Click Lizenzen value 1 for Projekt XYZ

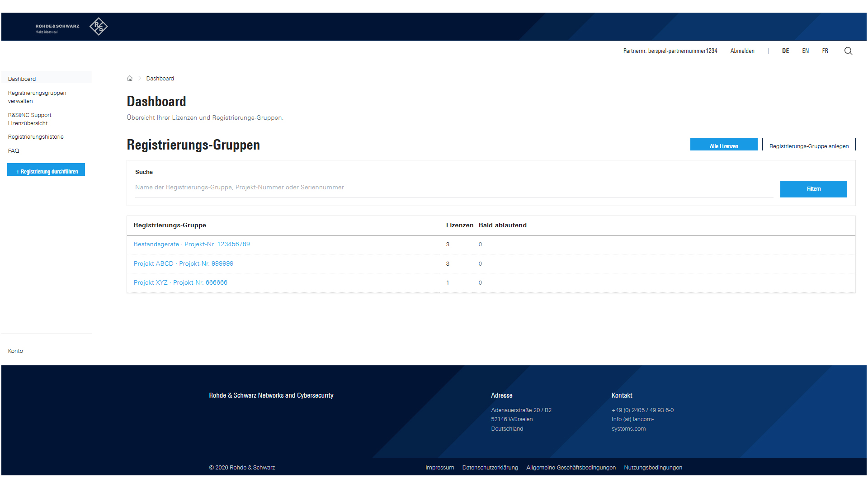[448, 283]
